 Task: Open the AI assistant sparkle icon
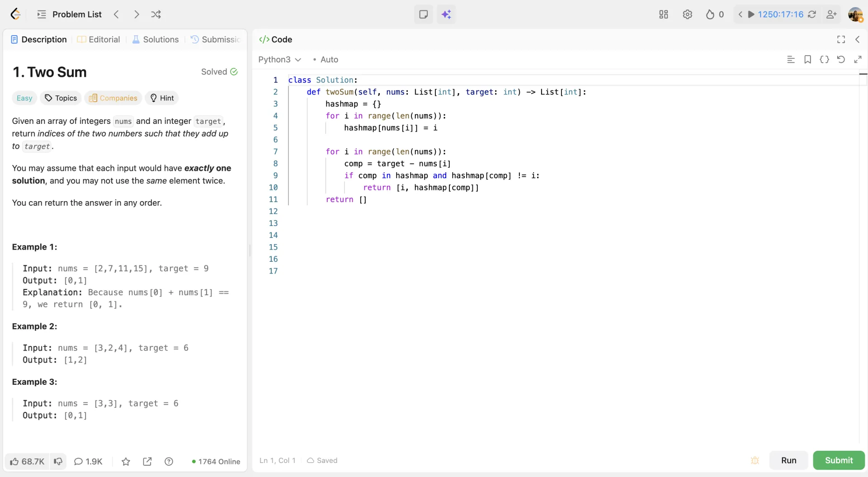click(446, 14)
